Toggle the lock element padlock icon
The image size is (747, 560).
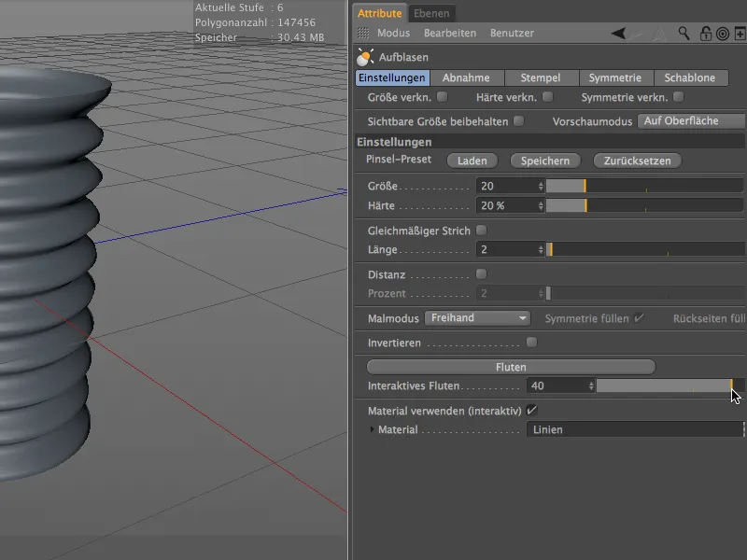click(x=706, y=34)
